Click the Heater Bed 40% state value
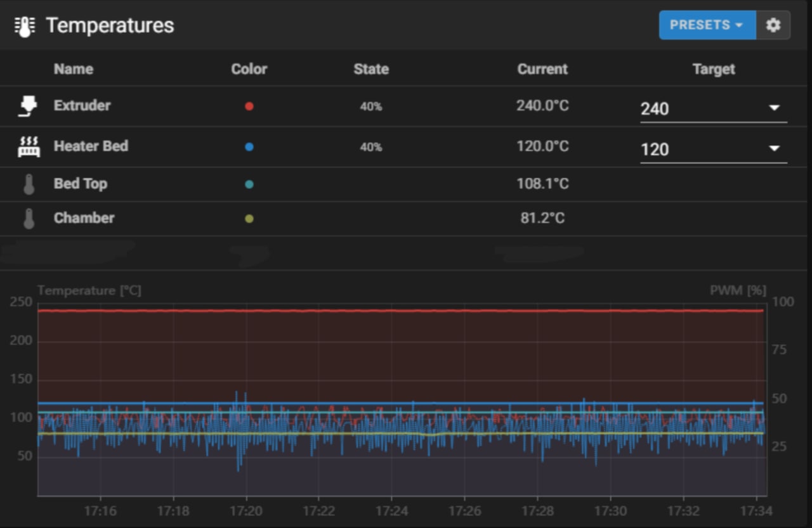The width and height of the screenshot is (812, 528). click(x=371, y=147)
